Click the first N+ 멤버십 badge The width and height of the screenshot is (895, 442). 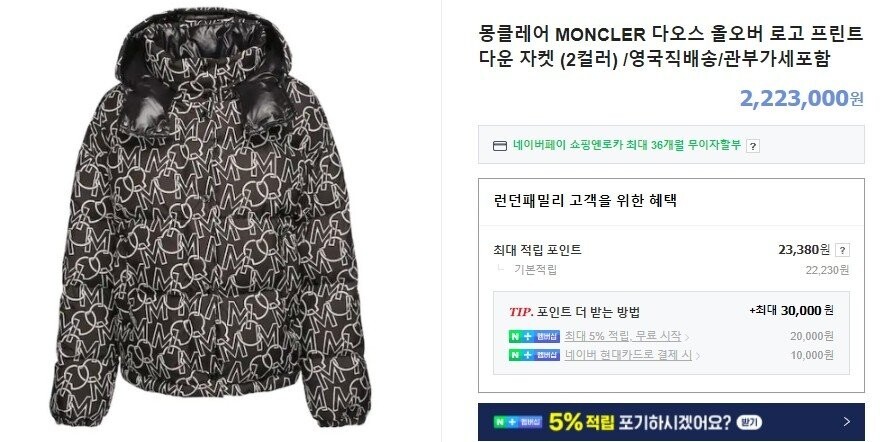pyautogui.click(x=534, y=336)
